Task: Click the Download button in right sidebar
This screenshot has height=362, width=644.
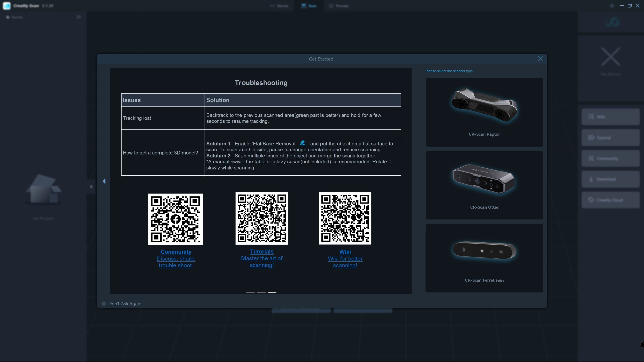Action: (x=611, y=179)
